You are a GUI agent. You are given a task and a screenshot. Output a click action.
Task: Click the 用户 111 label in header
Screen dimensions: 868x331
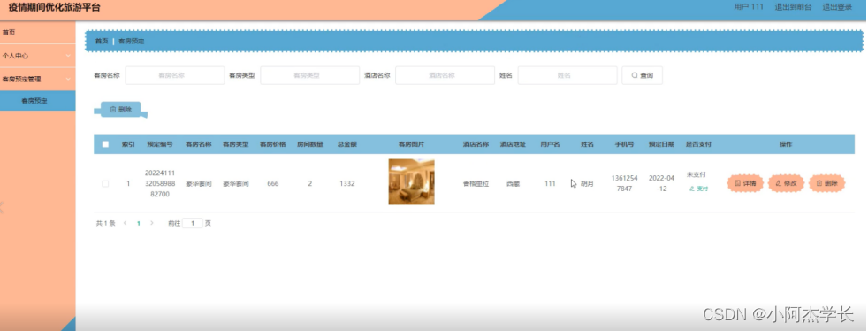click(x=749, y=7)
